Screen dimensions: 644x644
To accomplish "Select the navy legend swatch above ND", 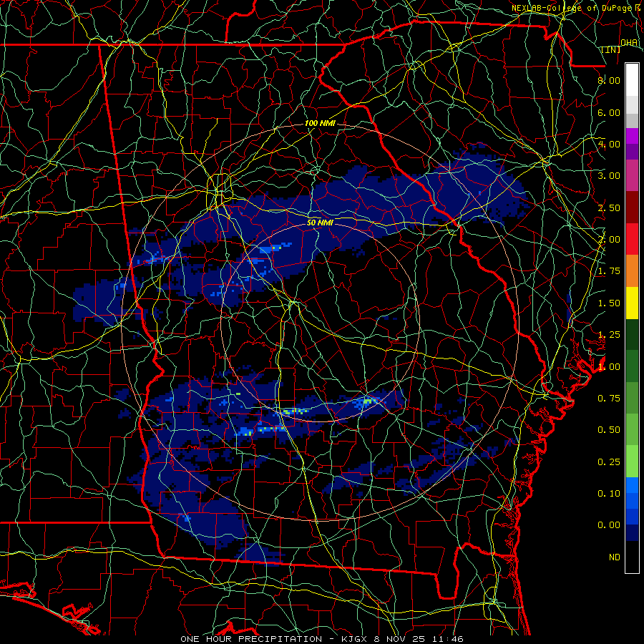I will pyautogui.click(x=632, y=533).
